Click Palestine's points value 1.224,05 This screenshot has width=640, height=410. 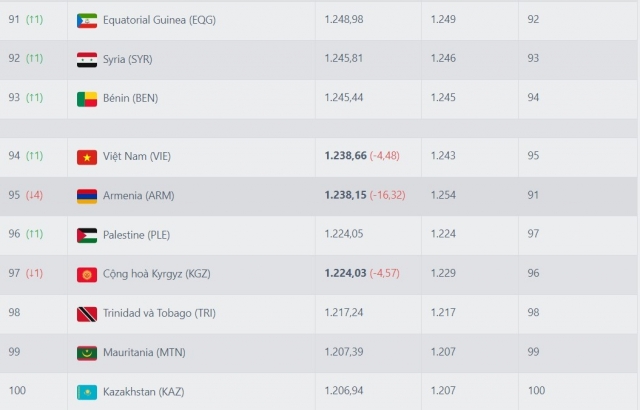click(344, 234)
